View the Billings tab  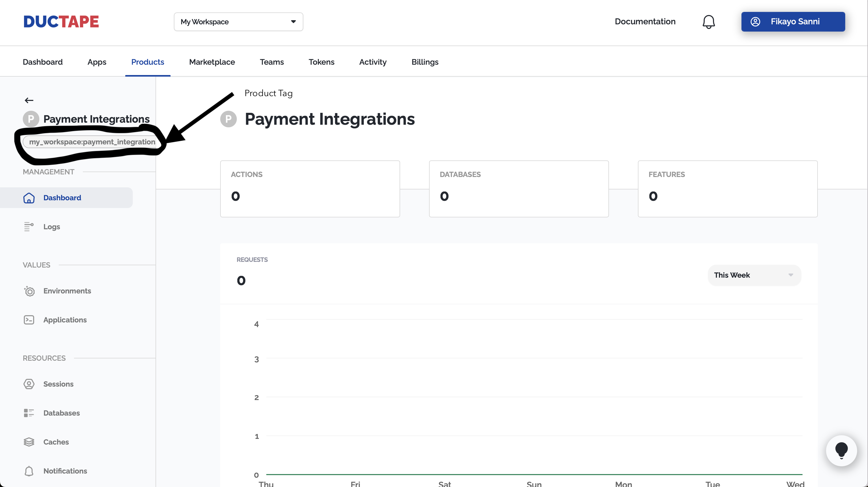pos(425,62)
